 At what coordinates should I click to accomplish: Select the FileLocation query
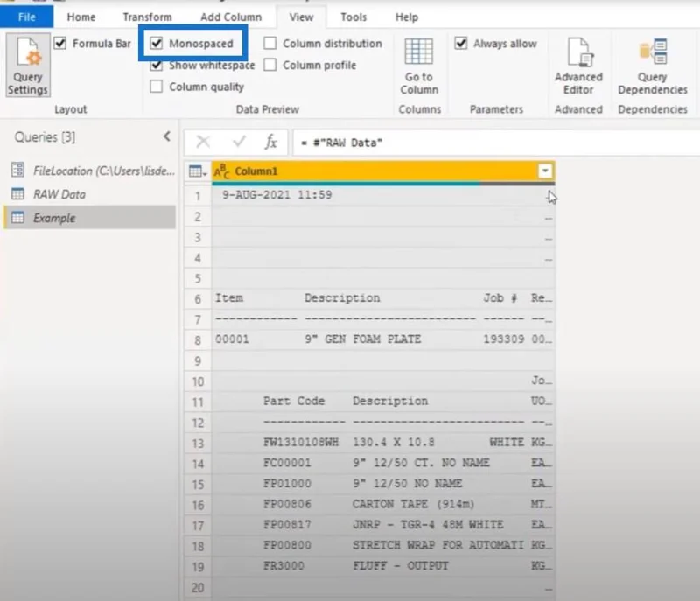[90, 171]
